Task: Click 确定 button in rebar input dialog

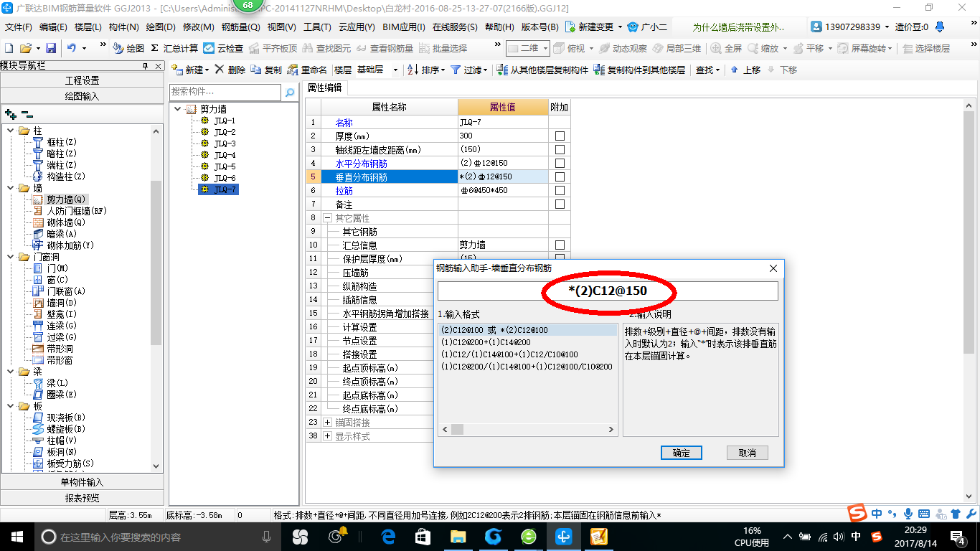Action: [x=681, y=453]
